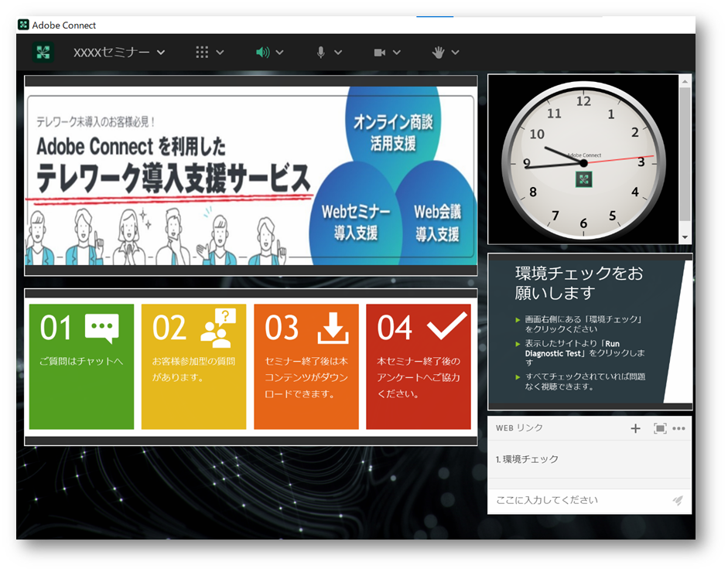Open the pods grid icon menu
Image resolution: width=728 pixels, height=572 pixels.
202,53
